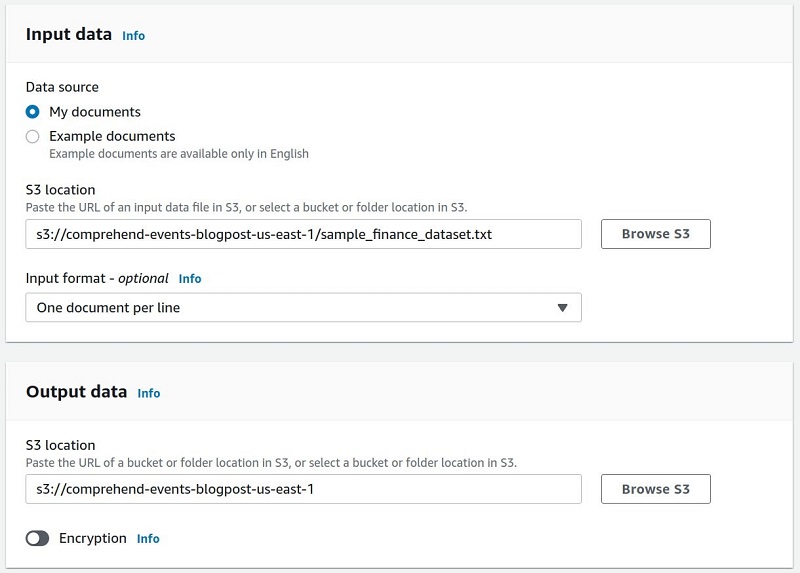Click Browse S3 for output data location
Screen dimensions: 800x573
click(656, 489)
